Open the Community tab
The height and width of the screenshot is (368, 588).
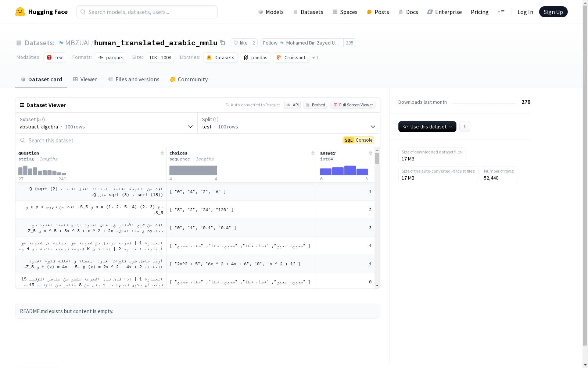[x=189, y=79]
